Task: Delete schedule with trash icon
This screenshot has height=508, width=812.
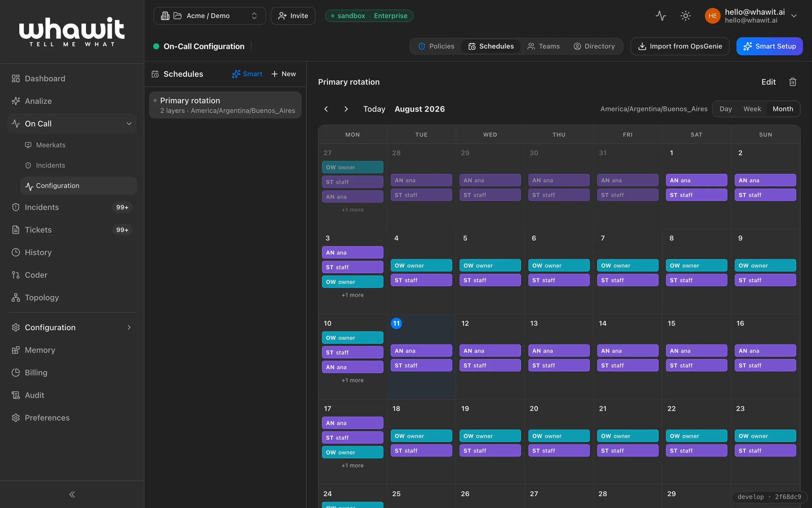Action: [x=793, y=82]
